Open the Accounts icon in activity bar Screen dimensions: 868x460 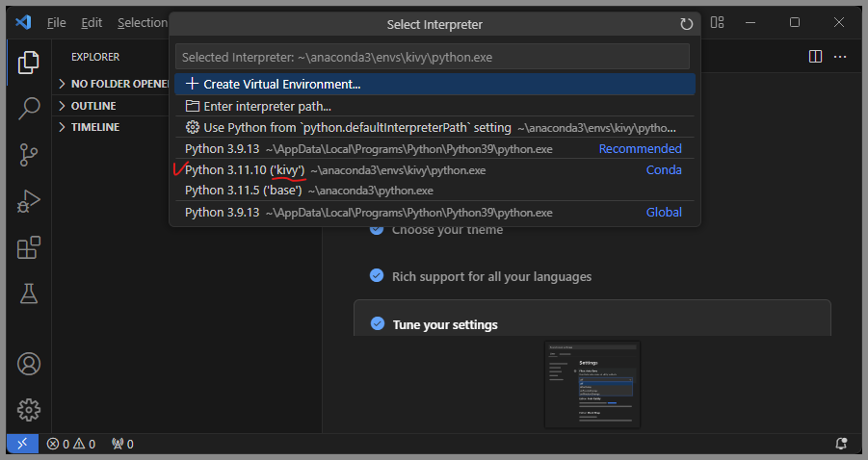[29, 364]
